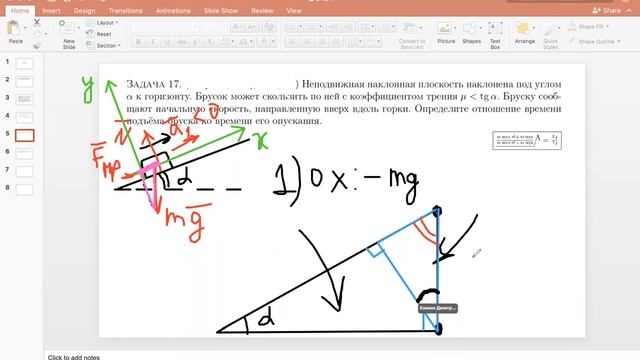
Task: Click the Paste clipboard icon
Action: click(x=14, y=28)
